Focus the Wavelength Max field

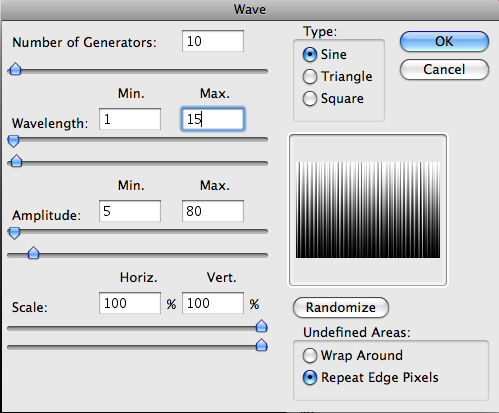click(x=213, y=119)
